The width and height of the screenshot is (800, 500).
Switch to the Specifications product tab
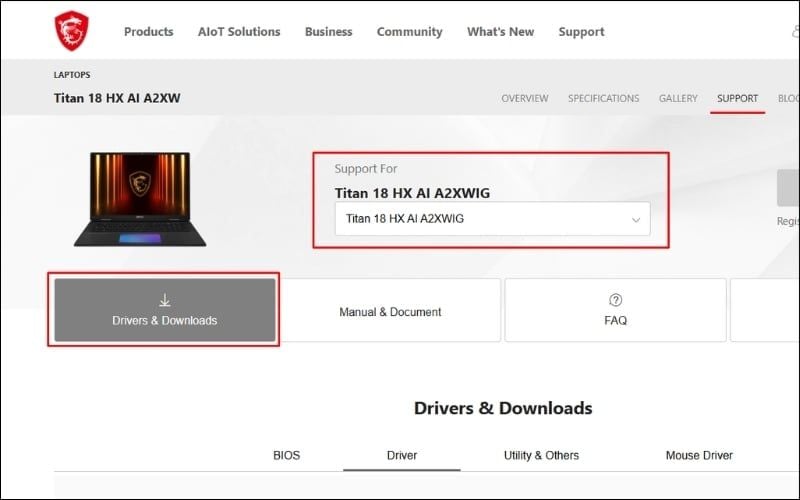point(603,98)
